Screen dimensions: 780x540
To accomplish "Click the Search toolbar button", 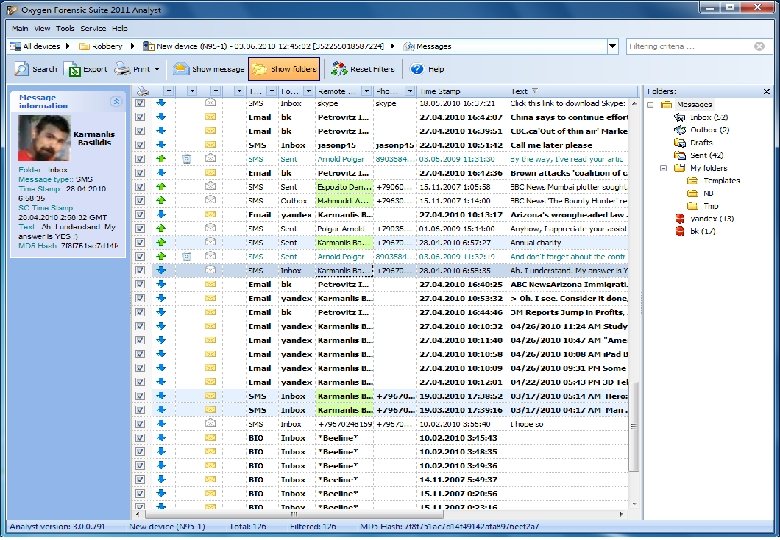I will point(36,69).
